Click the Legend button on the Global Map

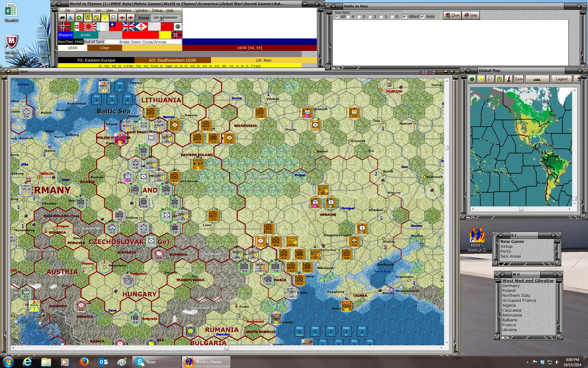point(561,79)
